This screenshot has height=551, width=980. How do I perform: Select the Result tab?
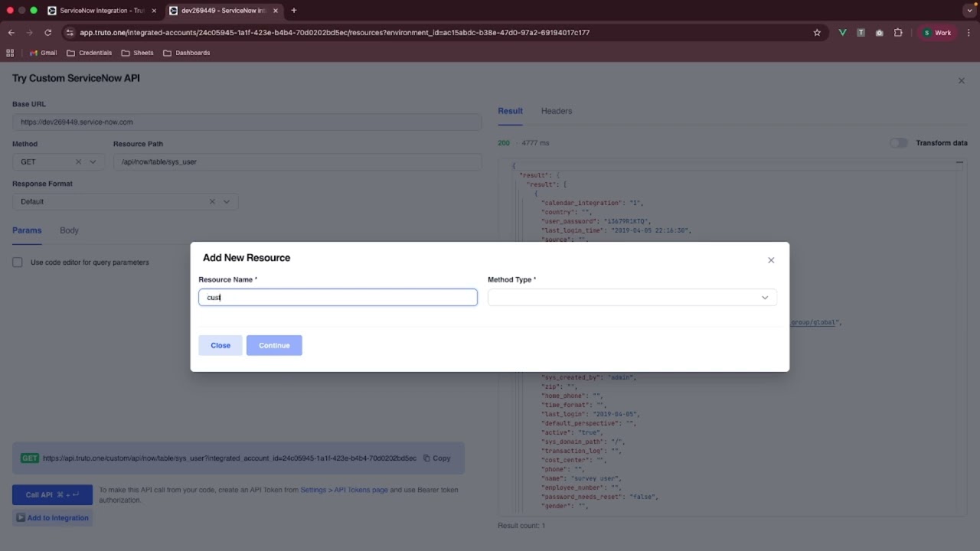point(510,111)
